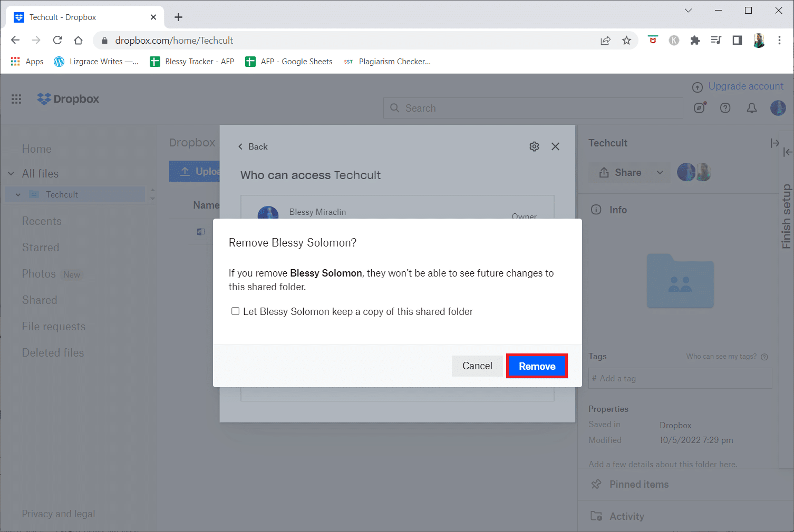794x532 pixels.
Task: Click Add a few details text
Action: 663,464
